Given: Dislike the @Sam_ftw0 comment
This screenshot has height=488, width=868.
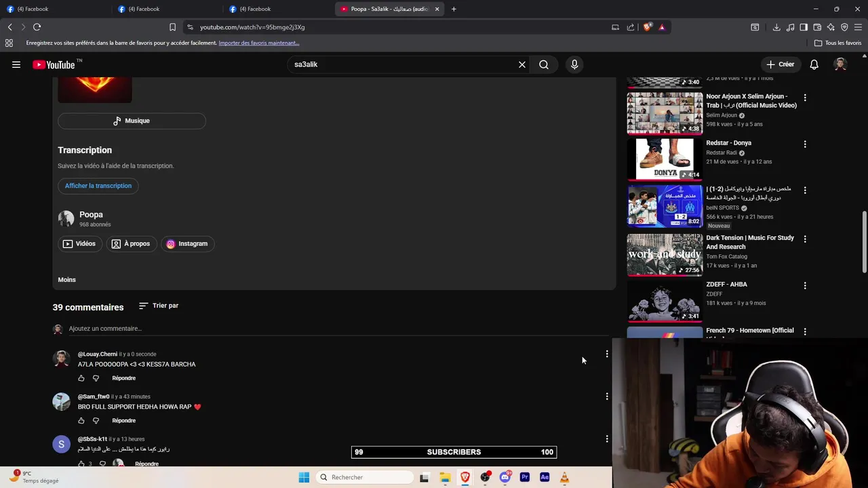Looking at the screenshot, I should pyautogui.click(x=96, y=421).
